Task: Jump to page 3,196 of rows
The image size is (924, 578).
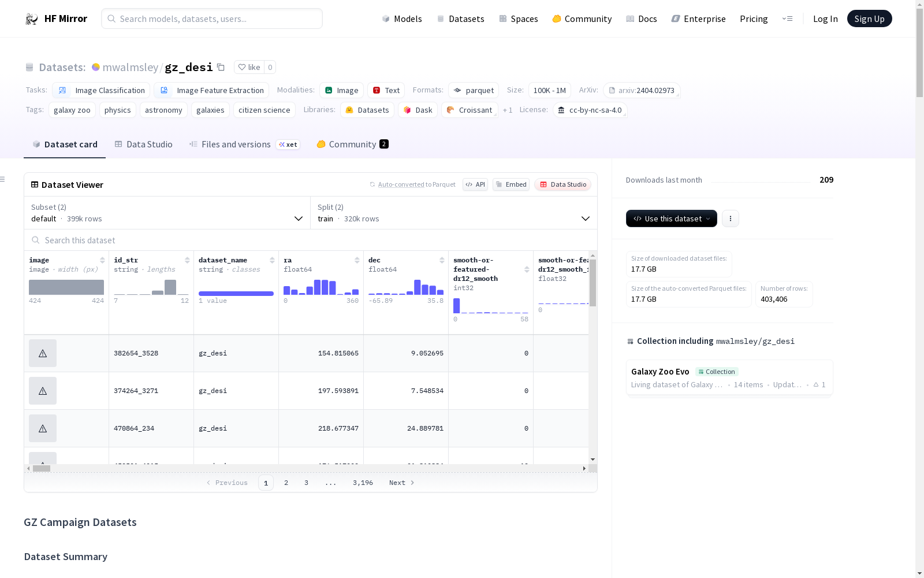Action: 363,483
